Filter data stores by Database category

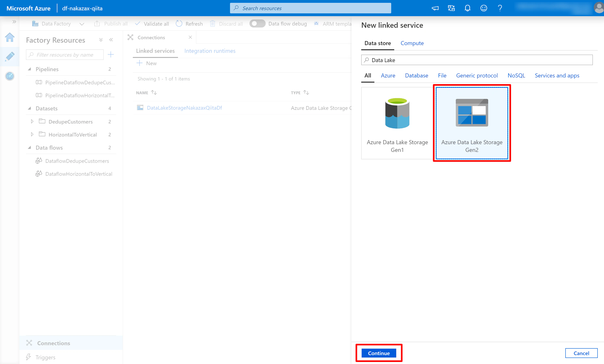[416, 75]
